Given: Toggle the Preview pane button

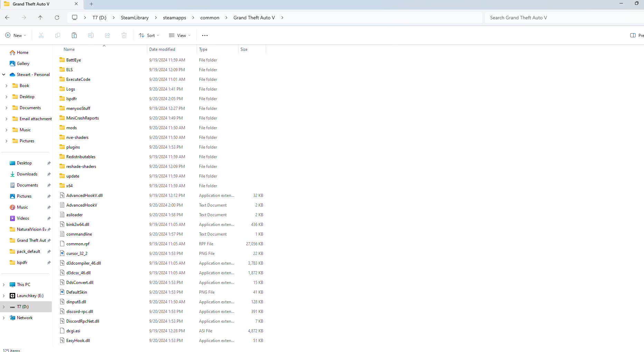Looking at the screenshot, I should click(x=637, y=35).
